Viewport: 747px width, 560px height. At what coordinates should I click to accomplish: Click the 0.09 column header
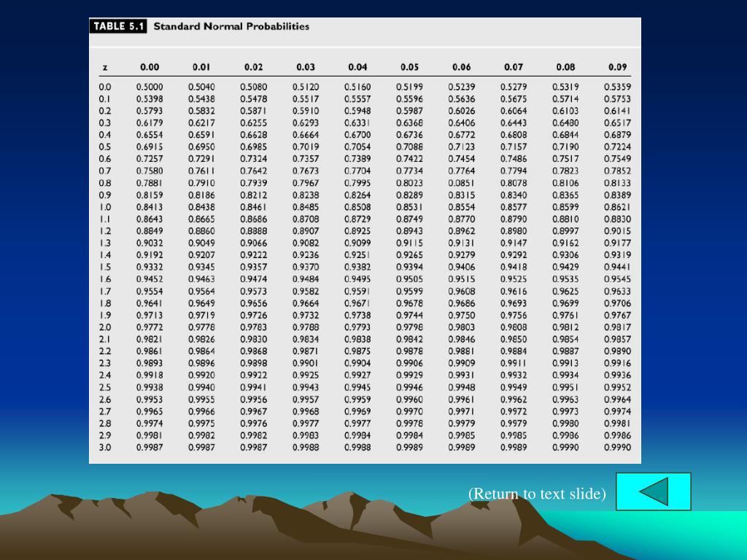[617, 67]
